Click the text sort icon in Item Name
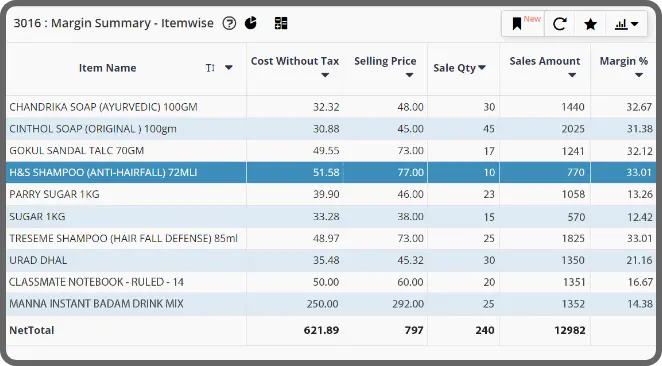 210,68
